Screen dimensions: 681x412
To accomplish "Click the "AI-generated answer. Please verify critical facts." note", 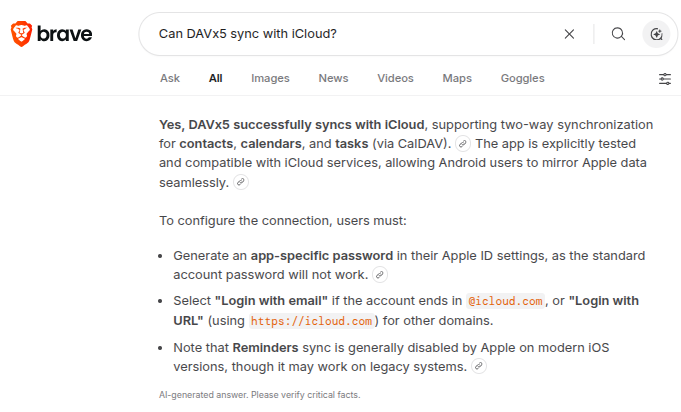I will coord(260,395).
